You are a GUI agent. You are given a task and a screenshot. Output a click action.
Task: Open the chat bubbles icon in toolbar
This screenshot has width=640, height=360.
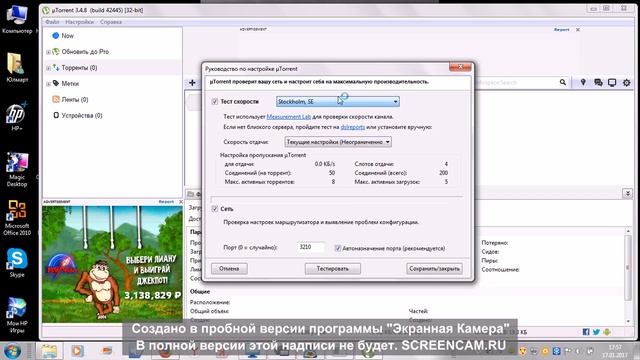pyautogui.click(x=598, y=82)
